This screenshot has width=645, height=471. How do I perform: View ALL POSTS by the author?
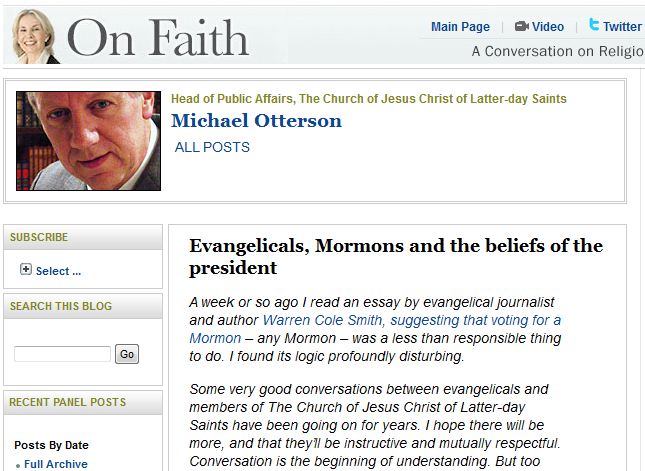tap(212, 147)
